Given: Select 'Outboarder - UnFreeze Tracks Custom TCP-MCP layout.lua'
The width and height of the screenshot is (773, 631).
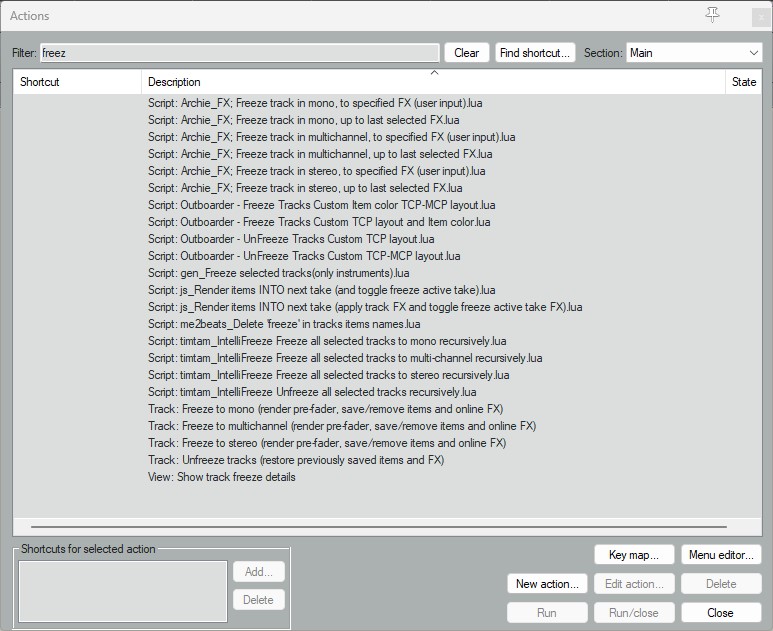Looking at the screenshot, I should [304, 256].
